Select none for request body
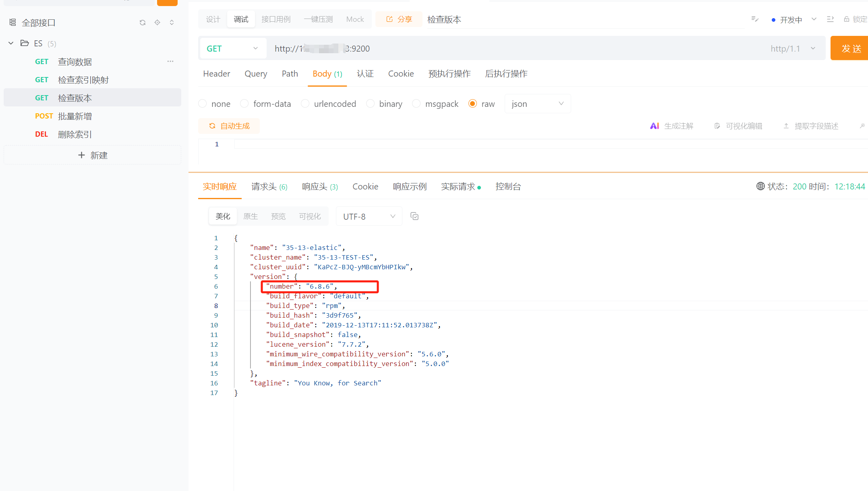 click(x=203, y=104)
